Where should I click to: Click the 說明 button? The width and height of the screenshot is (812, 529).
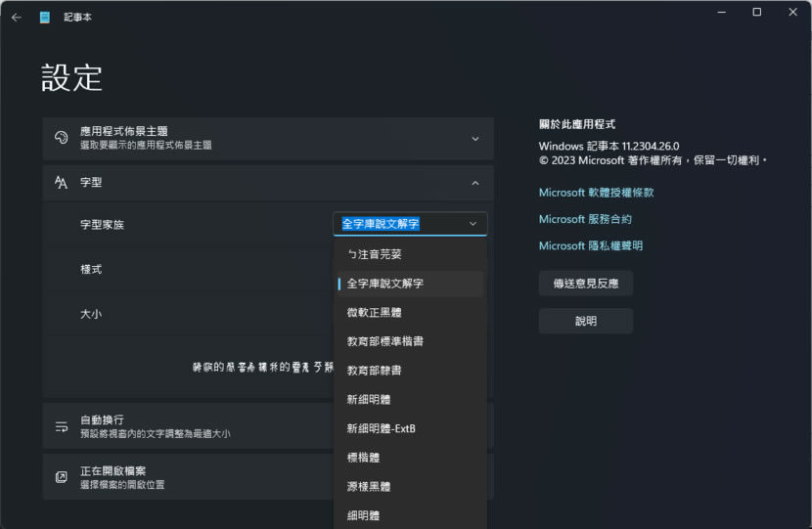pyautogui.click(x=586, y=321)
